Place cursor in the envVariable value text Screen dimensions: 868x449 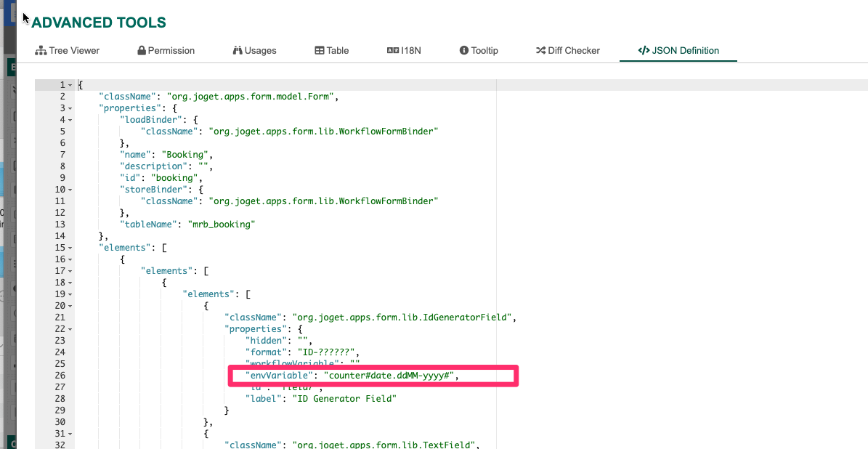(x=390, y=376)
